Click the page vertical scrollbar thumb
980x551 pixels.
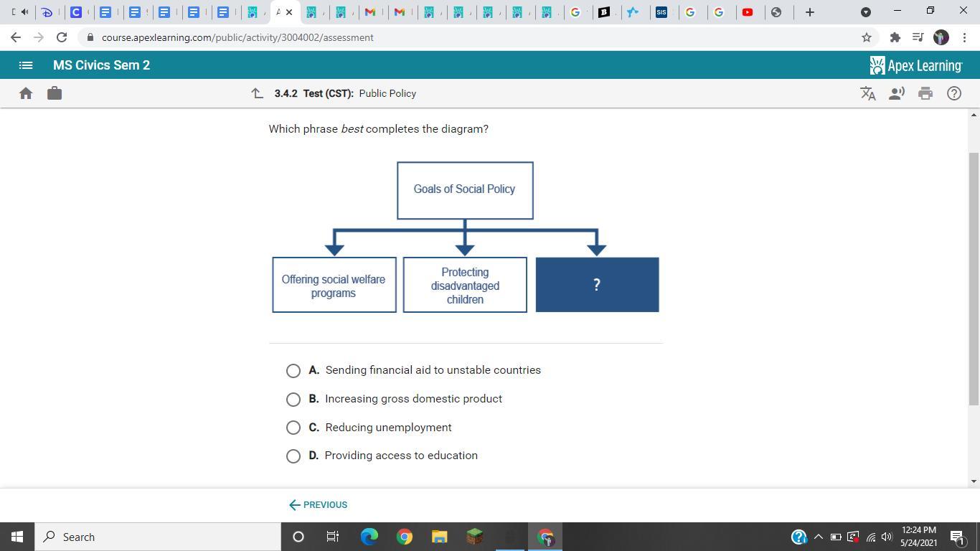(974, 279)
